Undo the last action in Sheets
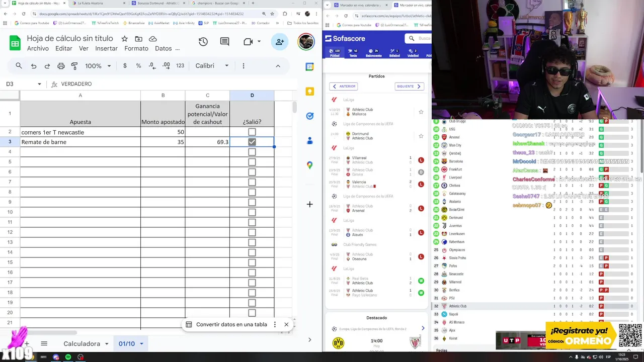Image resolution: width=644 pixels, height=362 pixels. pyautogui.click(x=34, y=66)
